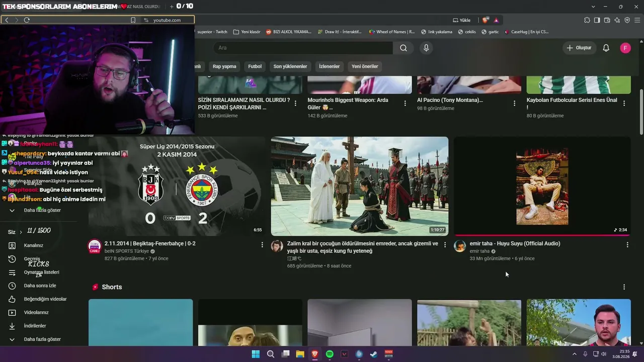This screenshot has height=362, width=644.
Task: Go to beIN SPORTS Türkiye channel name
Action: click(x=127, y=251)
